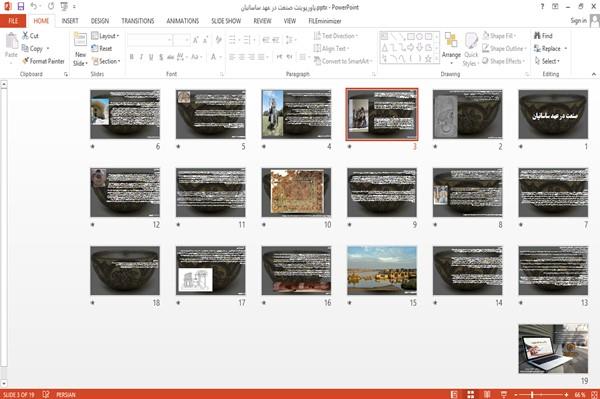Open Shape Outline dropdown
600x399 pixels.
click(x=504, y=49)
